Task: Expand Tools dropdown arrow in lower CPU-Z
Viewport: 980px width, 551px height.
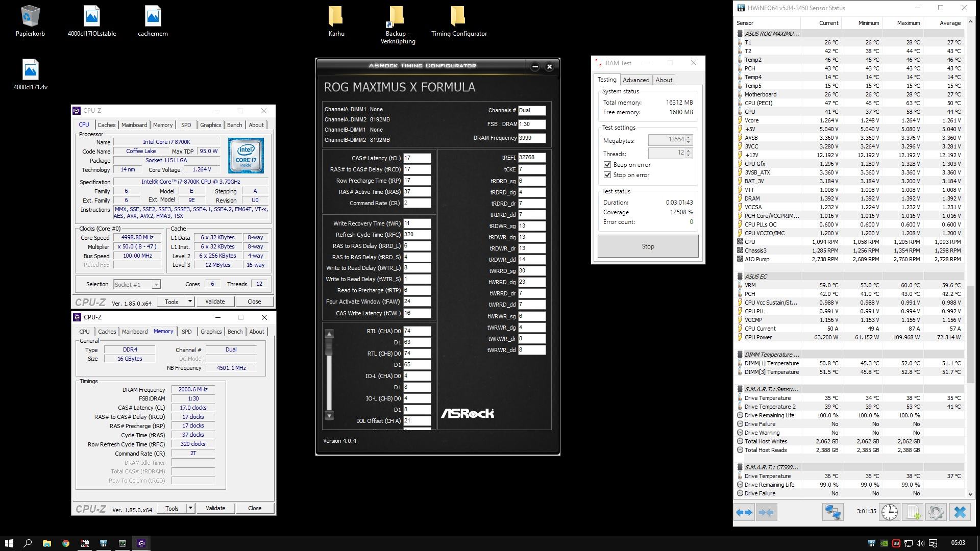Action: (x=190, y=508)
